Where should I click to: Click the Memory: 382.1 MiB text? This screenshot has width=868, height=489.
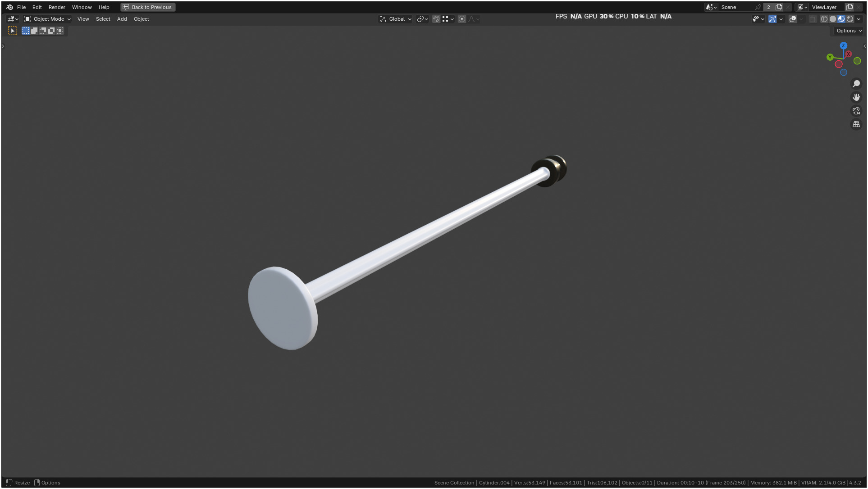coord(773,483)
